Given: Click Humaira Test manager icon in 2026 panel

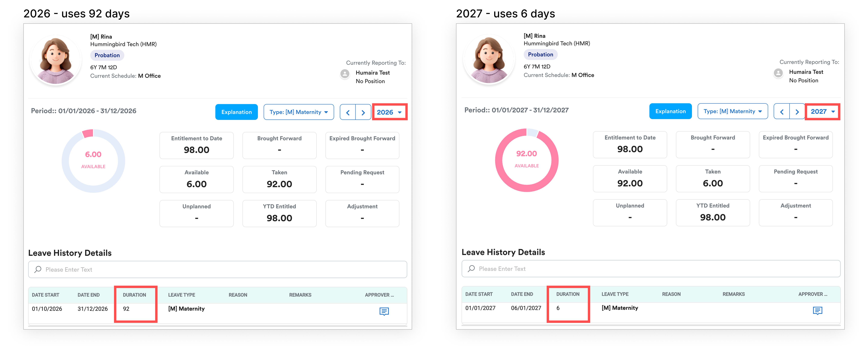Looking at the screenshot, I should tap(345, 74).
